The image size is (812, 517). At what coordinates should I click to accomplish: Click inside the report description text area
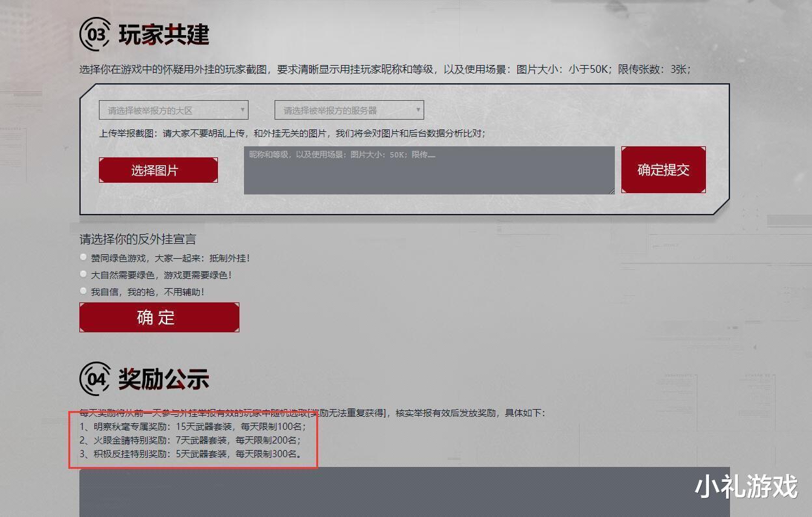pos(428,169)
